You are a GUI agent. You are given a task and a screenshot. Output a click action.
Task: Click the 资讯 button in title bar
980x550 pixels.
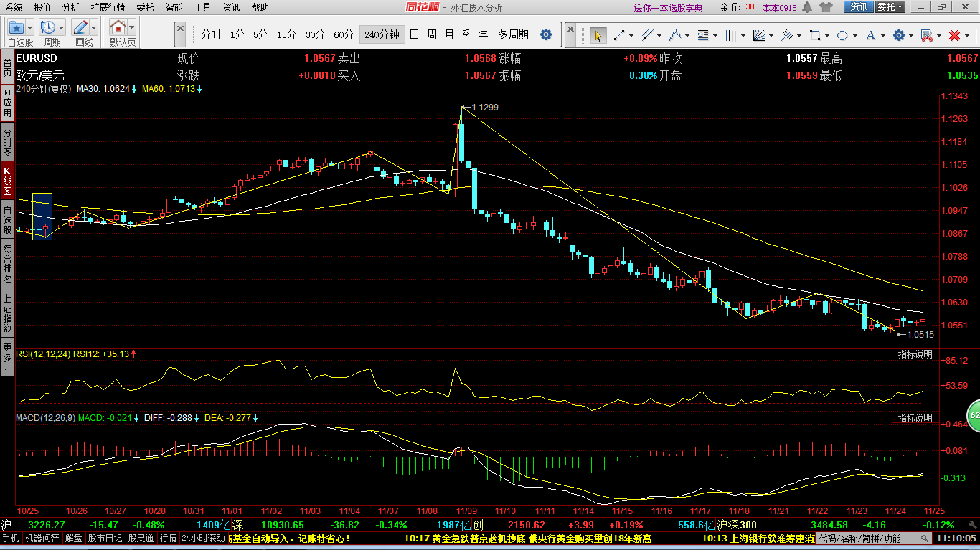pyautogui.click(x=858, y=7)
